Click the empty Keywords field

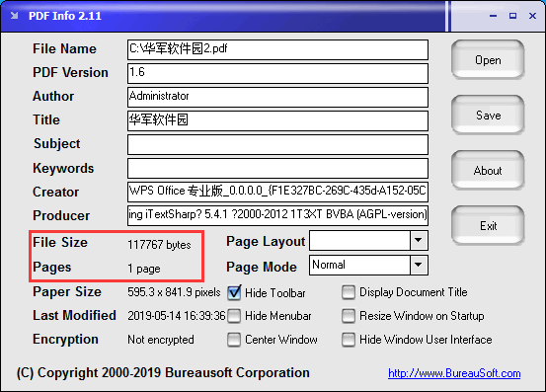277,168
